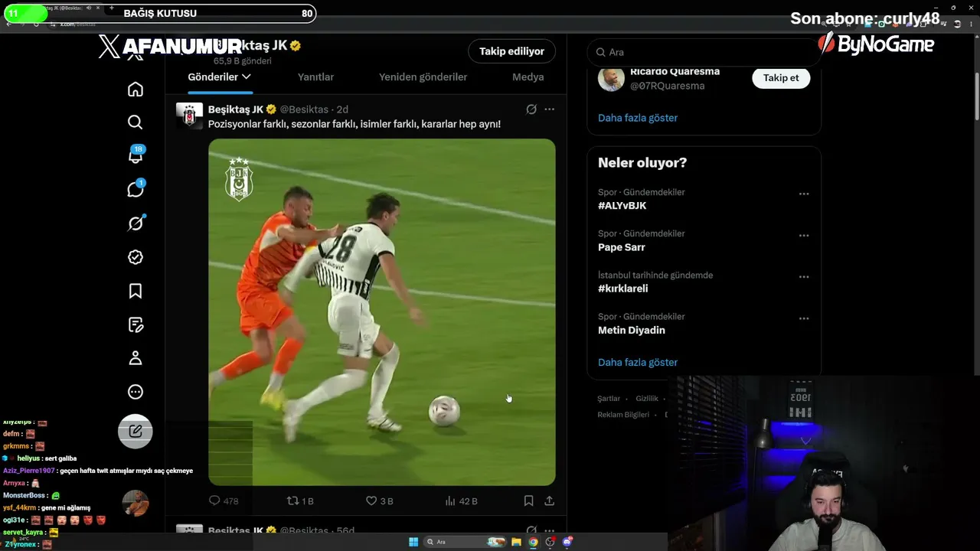The width and height of the screenshot is (980, 551).
Task: Open the Şartlar footer link
Action: pyautogui.click(x=609, y=399)
